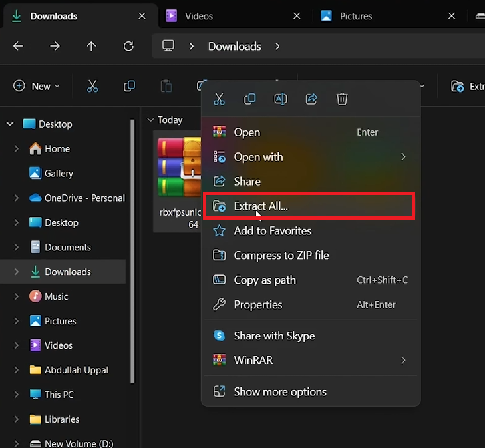
Task: Close the Videos tab
Action: coord(297,16)
